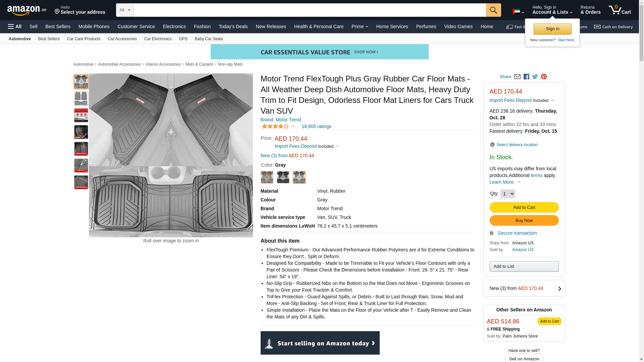
Task: Pin the product on Pinterest
Action: coord(544,77)
